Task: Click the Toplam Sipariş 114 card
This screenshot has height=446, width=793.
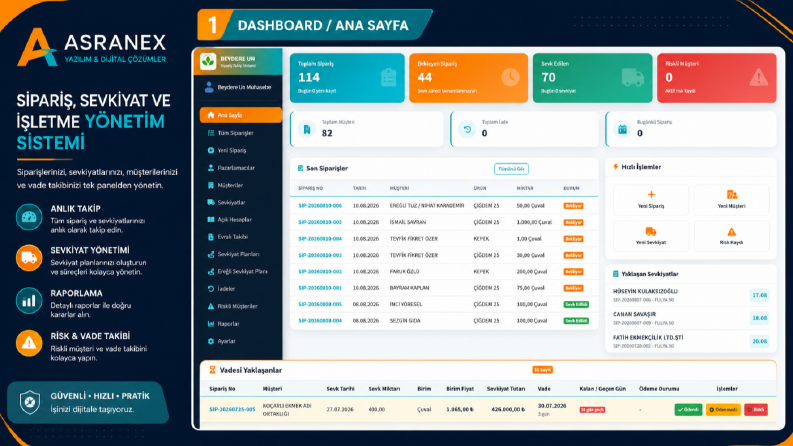Action: 347,78
